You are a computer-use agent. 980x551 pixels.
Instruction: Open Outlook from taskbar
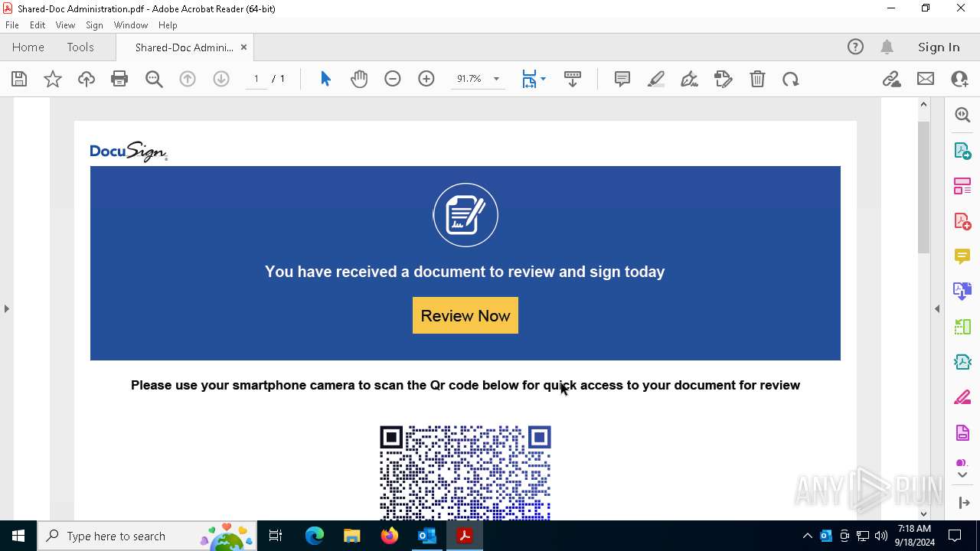click(x=426, y=536)
